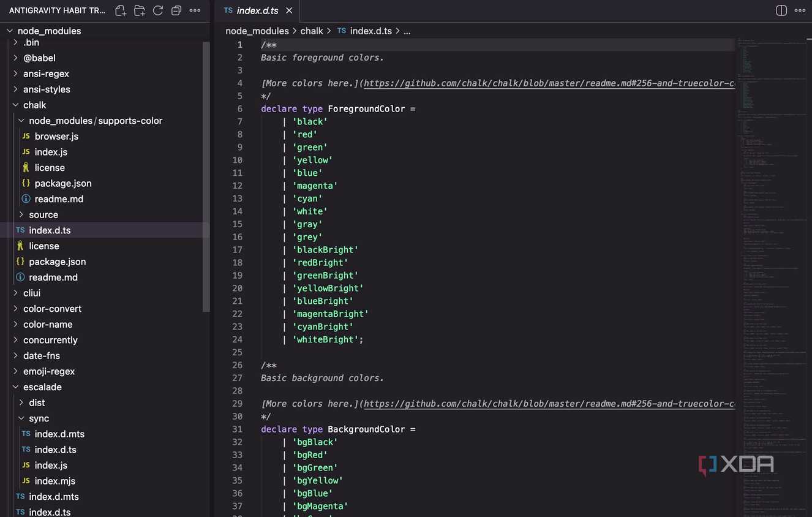
Task: Expand the cliui folder
Action: coord(105,293)
